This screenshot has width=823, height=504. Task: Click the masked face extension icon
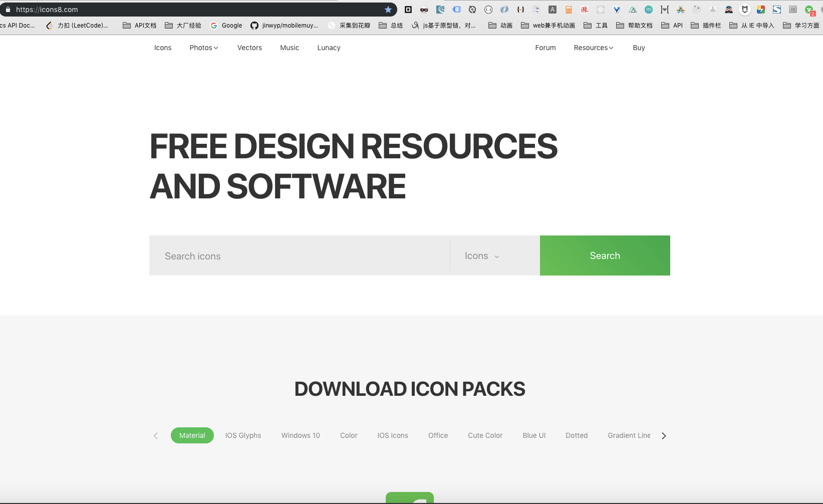point(424,10)
